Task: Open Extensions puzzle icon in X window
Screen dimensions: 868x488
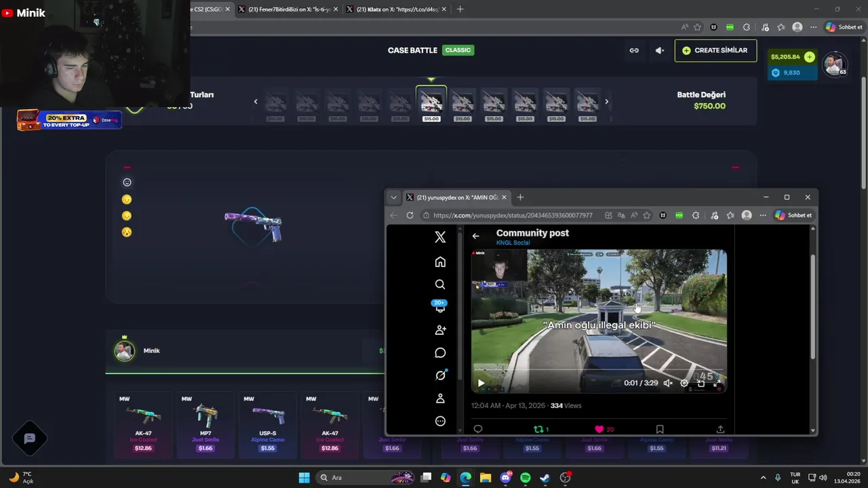Action: [x=696, y=215]
